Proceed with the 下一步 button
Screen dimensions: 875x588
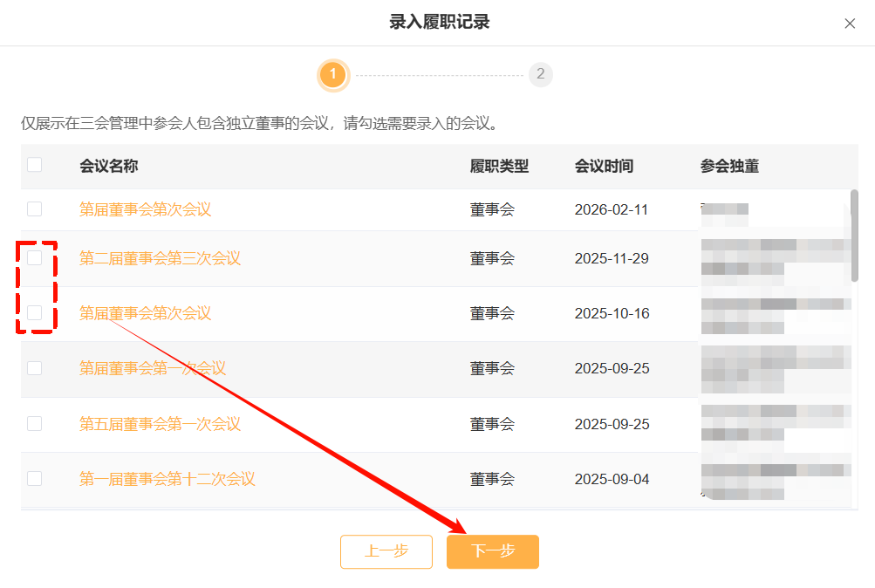click(x=493, y=551)
